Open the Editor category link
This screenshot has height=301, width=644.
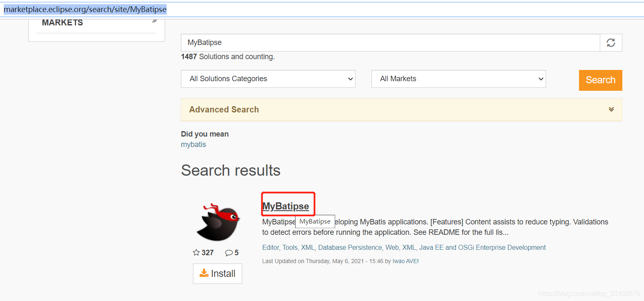pyautogui.click(x=271, y=247)
